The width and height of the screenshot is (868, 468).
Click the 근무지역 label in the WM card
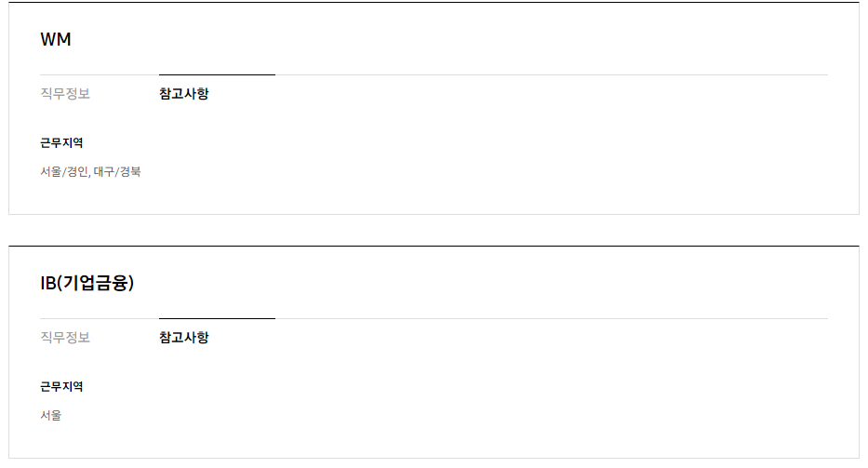[61, 143]
